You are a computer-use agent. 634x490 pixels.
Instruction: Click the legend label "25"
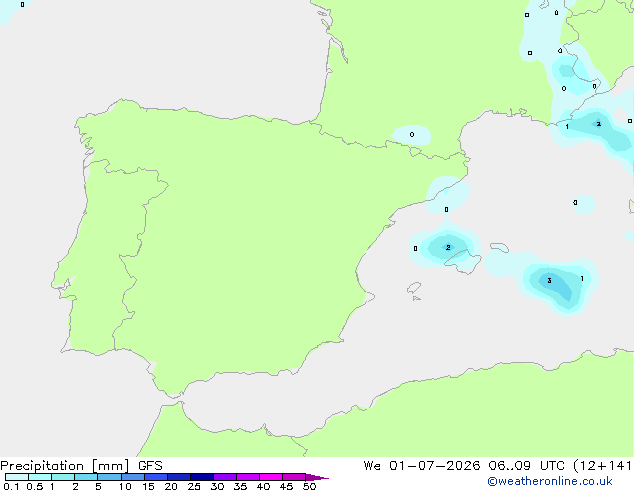(x=194, y=486)
